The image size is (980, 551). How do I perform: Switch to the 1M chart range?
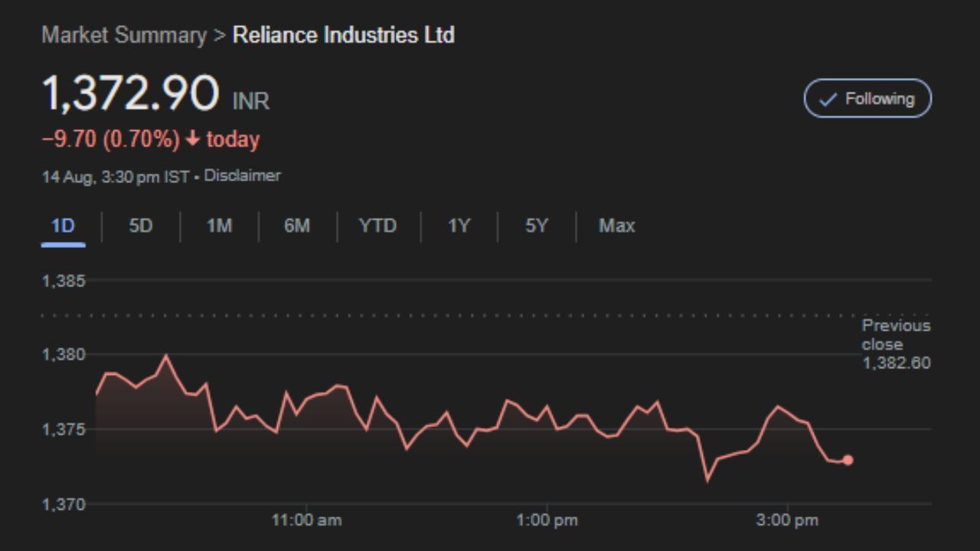pos(219,226)
